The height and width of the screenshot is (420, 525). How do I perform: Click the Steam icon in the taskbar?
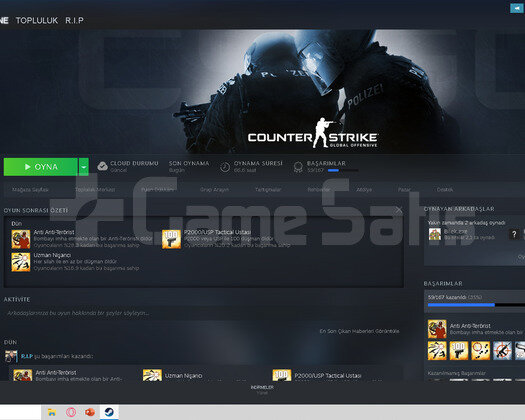109,412
